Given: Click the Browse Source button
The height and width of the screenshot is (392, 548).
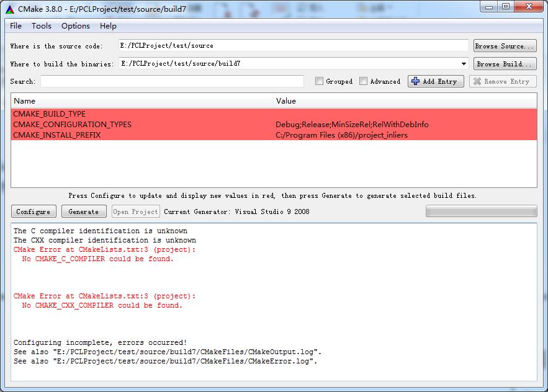Looking at the screenshot, I should tap(505, 46).
